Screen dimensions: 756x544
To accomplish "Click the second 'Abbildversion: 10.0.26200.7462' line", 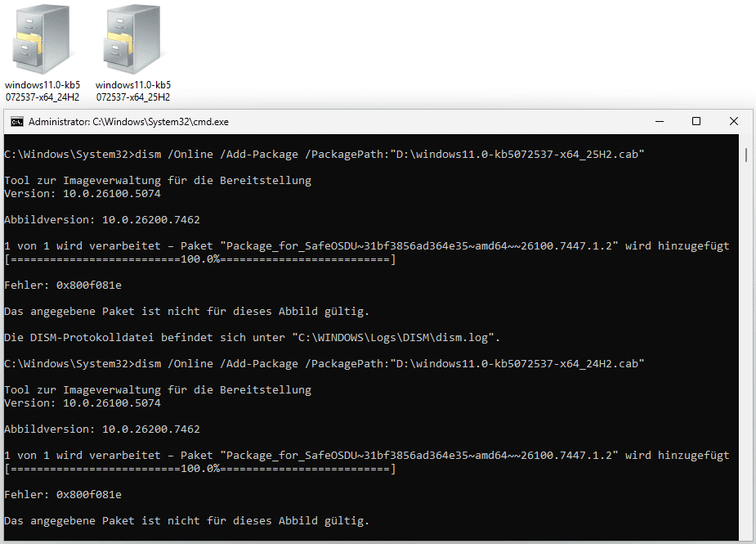I will (101, 429).
